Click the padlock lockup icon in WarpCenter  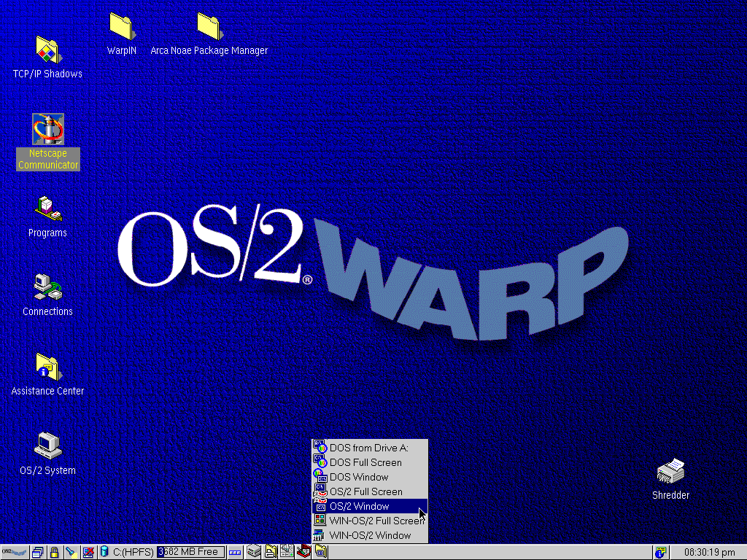54,553
